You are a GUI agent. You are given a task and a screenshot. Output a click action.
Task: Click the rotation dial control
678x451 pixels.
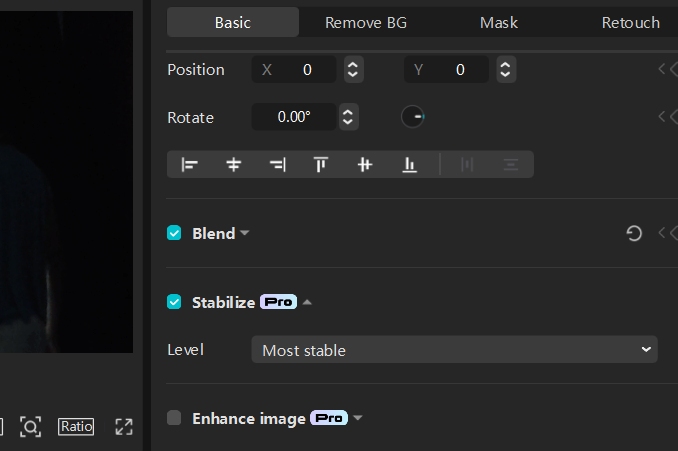coord(413,117)
